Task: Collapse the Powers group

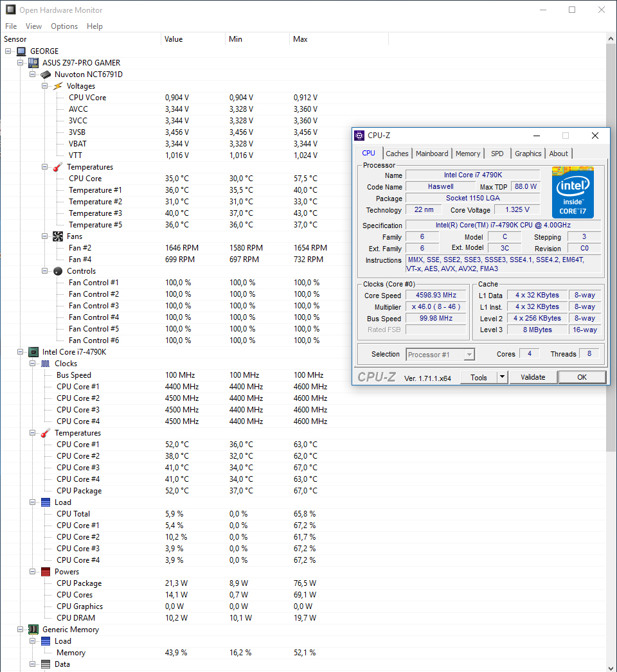Action: click(32, 572)
